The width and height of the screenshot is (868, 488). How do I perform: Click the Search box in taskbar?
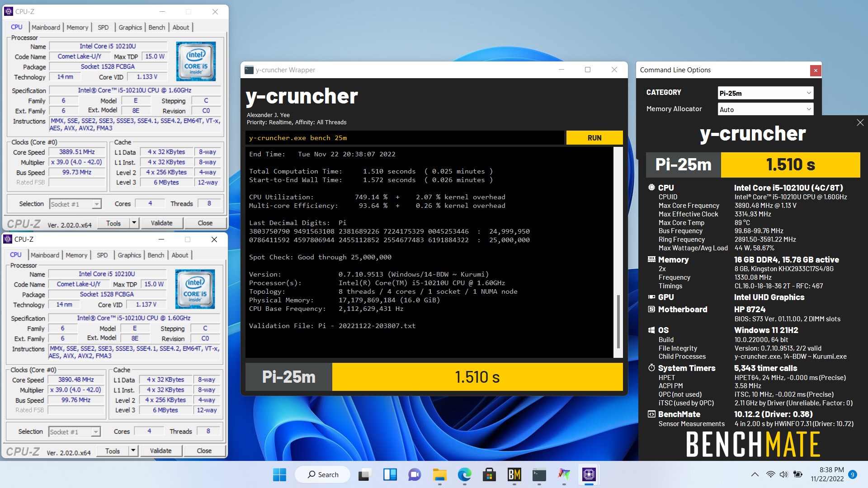pyautogui.click(x=322, y=474)
